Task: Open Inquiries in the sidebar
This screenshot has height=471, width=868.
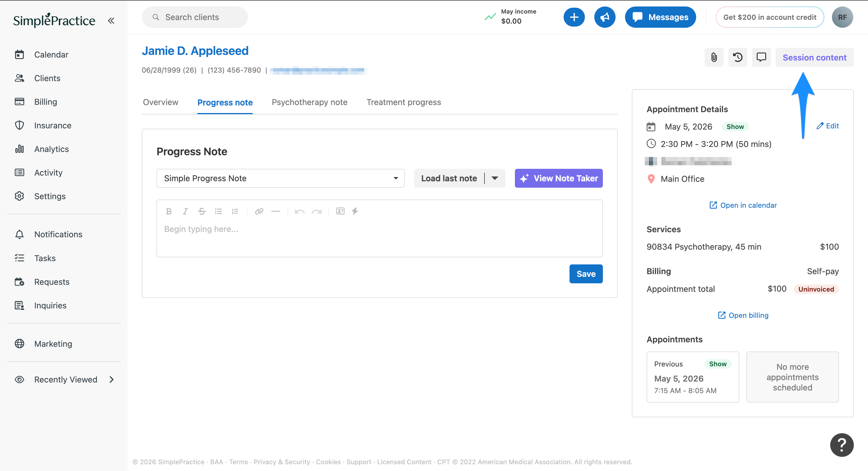Action: click(x=50, y=305)
